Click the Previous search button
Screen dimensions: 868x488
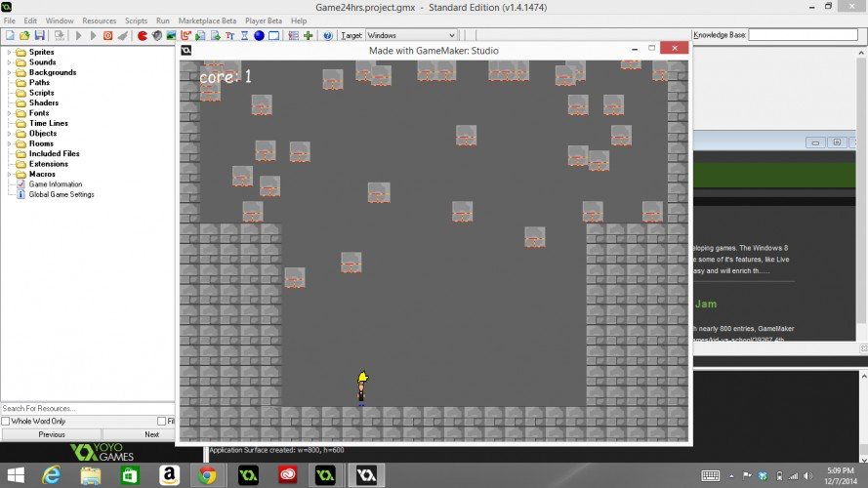(x=52, y=434)
